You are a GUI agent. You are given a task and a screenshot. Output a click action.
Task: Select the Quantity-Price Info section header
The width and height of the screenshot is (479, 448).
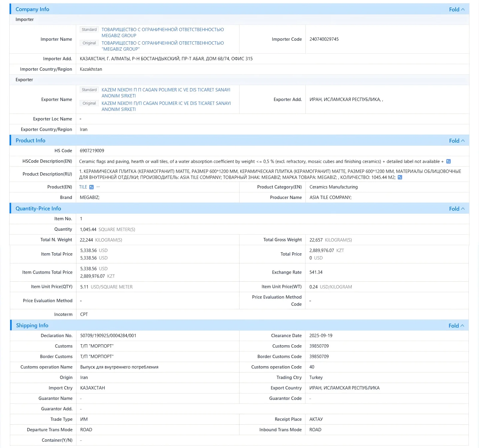click(x=38, y=209)
